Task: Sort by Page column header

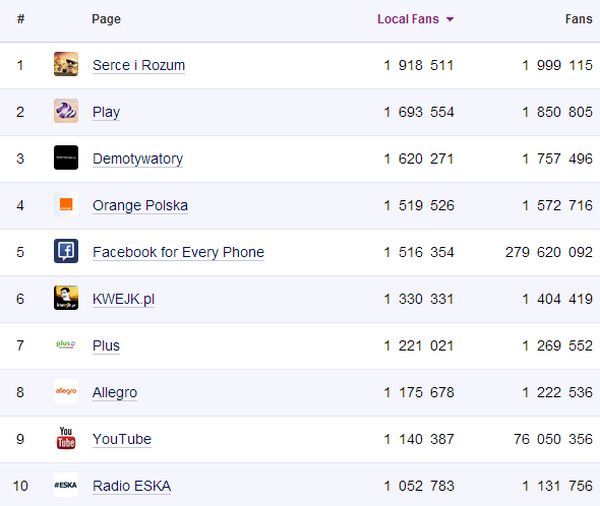Action: point(106,19)
